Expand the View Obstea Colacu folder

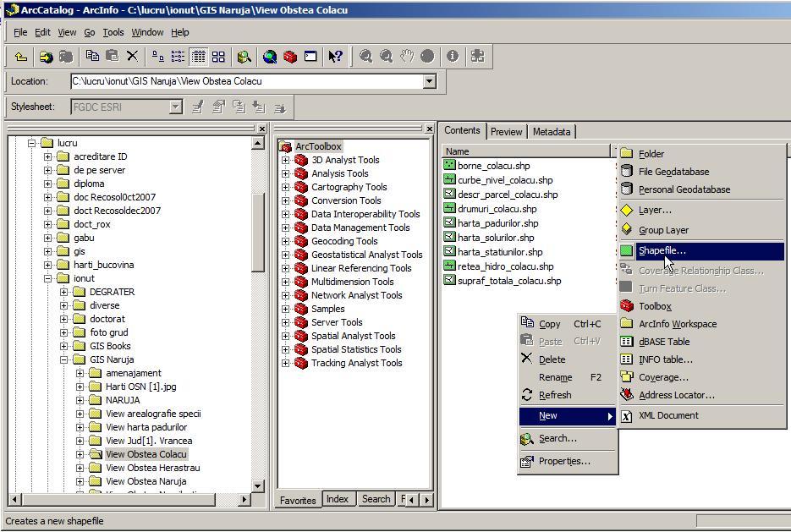(x=80, y=454)
